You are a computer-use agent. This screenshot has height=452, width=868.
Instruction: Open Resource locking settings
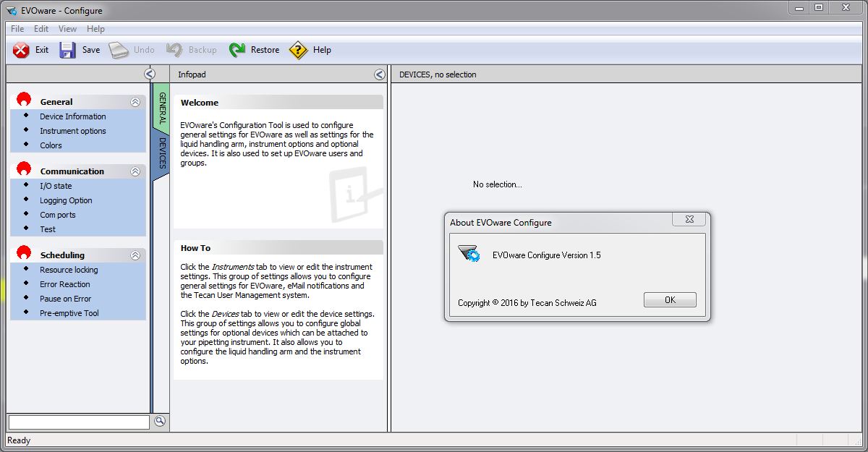coord(69,270)
